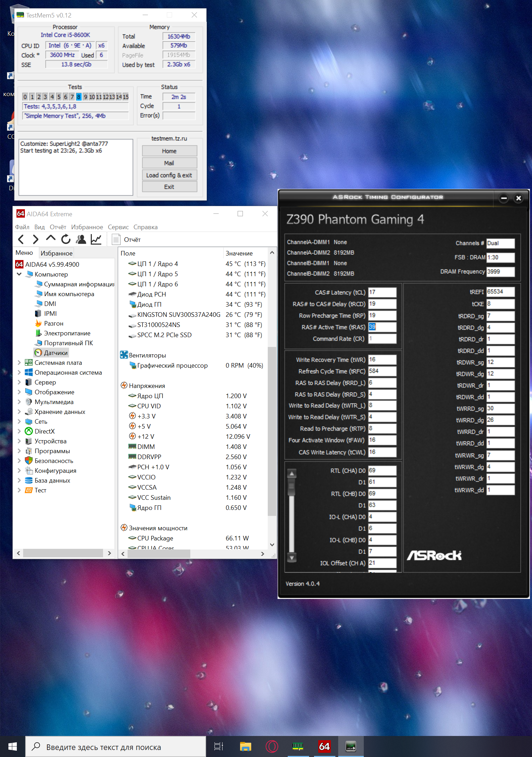Go up one level in AIDA64
The height and width of the screenshot is (757, 532).
(50, 239)
